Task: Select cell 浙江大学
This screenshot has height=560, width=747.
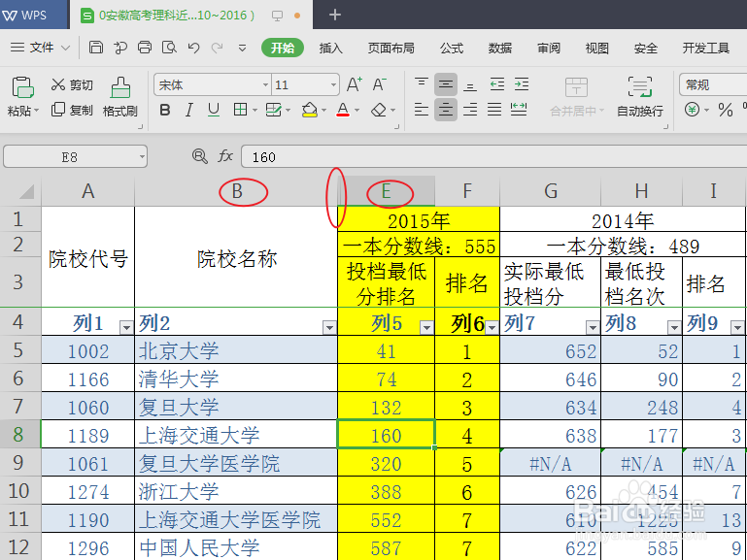Action: (236, 491)
